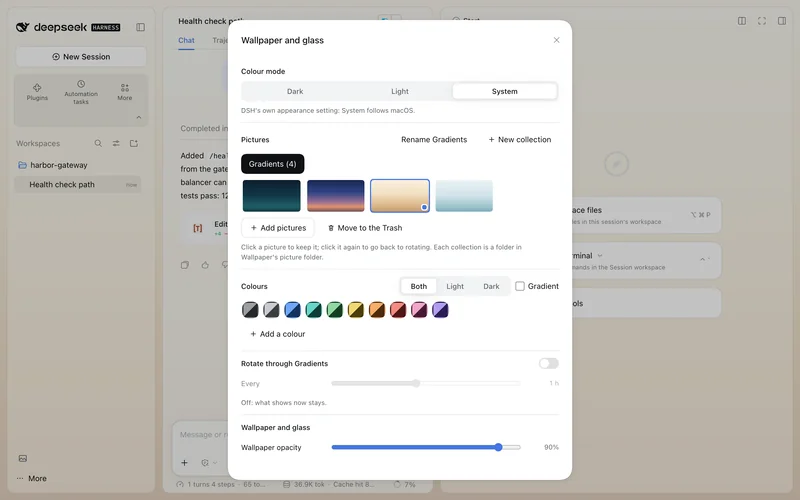Pick the light grey colour swatch
The image size is (800, 500).
271,310
